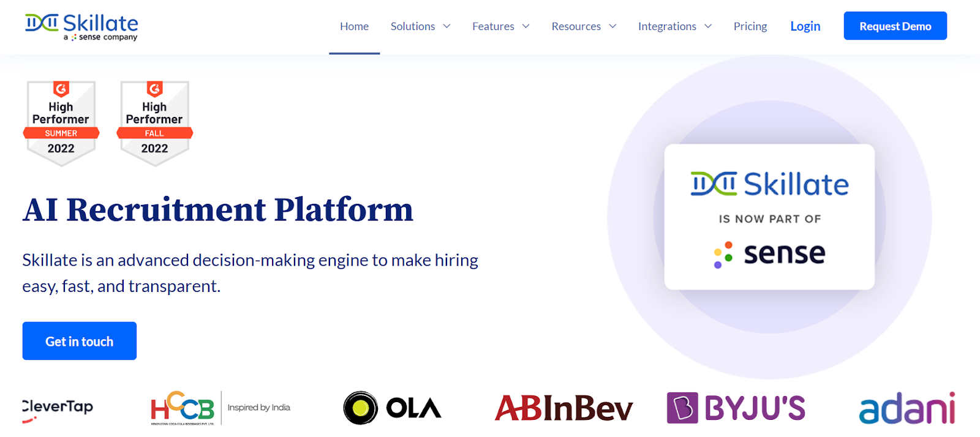Open the Features menu label
This screenshot has width=980, height=437.
coord(493,26)
